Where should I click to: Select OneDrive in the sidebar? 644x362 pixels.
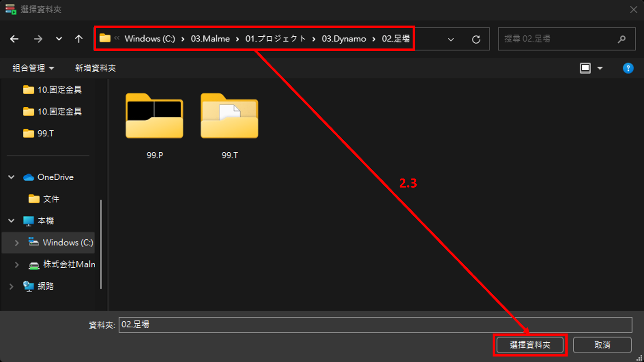(x=49, y=177)
